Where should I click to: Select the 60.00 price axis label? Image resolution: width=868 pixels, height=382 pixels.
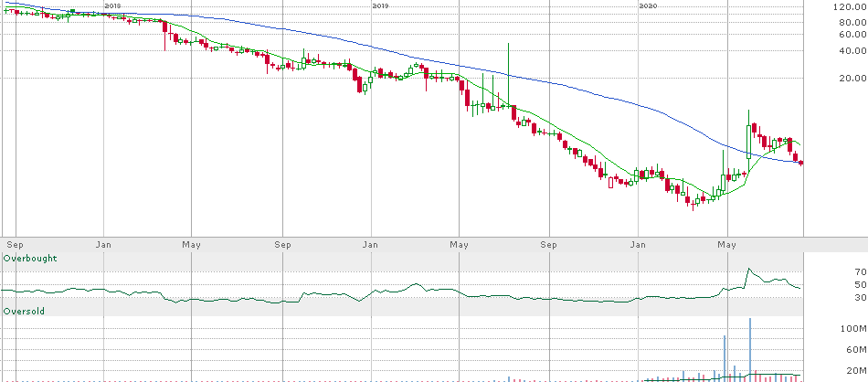click(852, 35)
